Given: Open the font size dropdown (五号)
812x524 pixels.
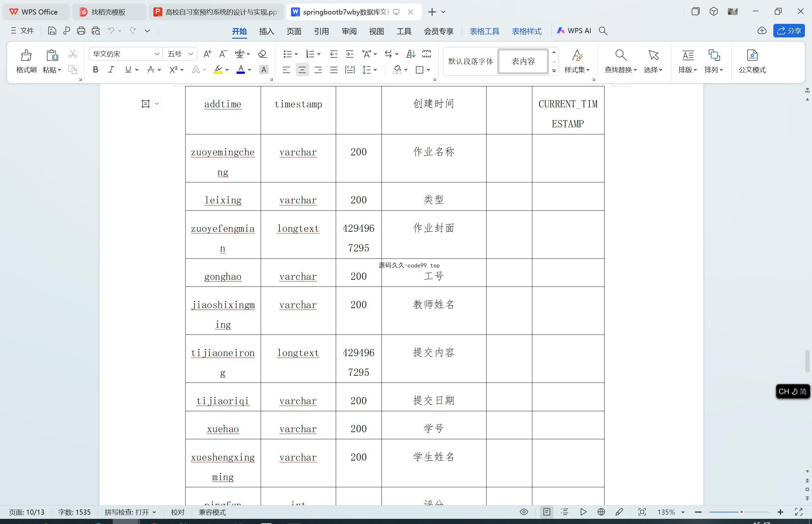Looking at the screenshot, I should pos(191,54).
